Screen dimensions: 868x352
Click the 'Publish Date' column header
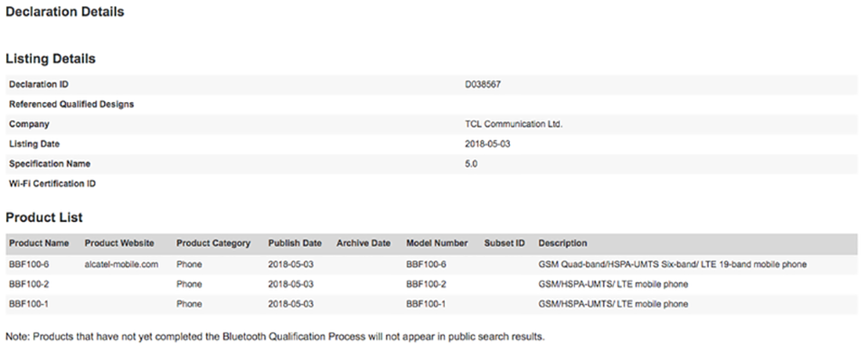click(x=295, y=243)
